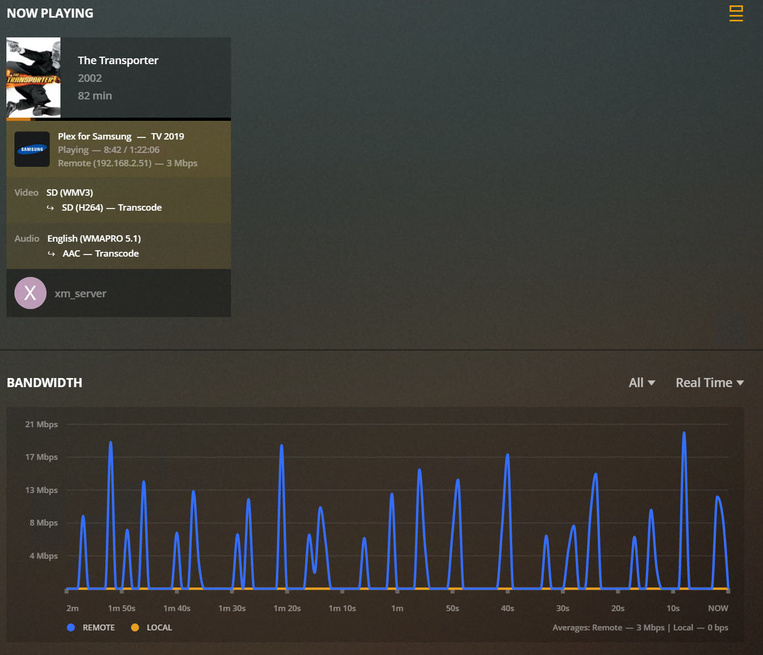Click the '2002' release year
Viewport: 763px width, 655px height.
point(90,78)
